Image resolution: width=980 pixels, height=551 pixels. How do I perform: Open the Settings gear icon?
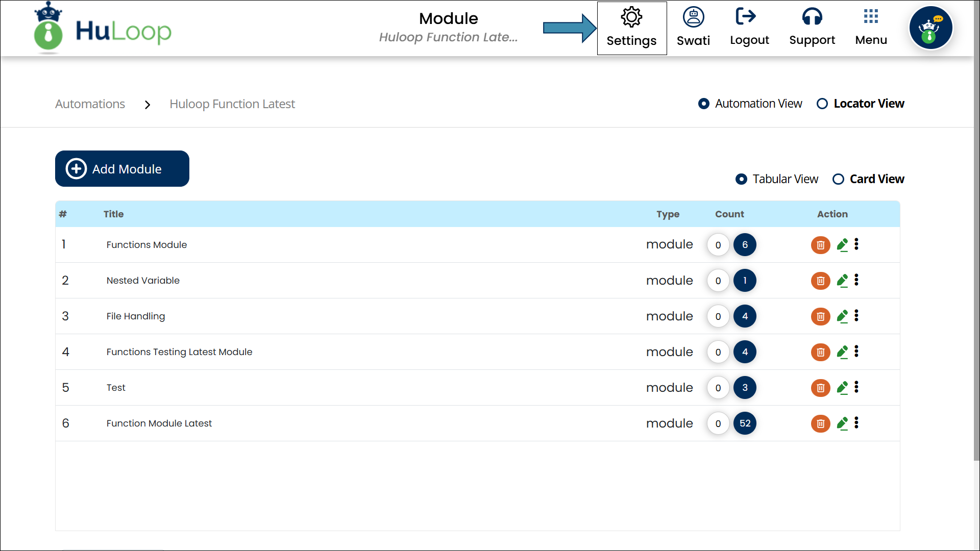(631, 18)
